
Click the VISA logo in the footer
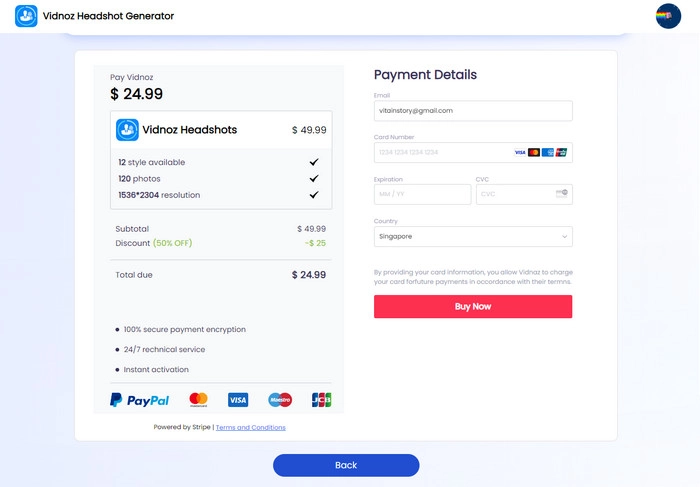pos(238,400)
